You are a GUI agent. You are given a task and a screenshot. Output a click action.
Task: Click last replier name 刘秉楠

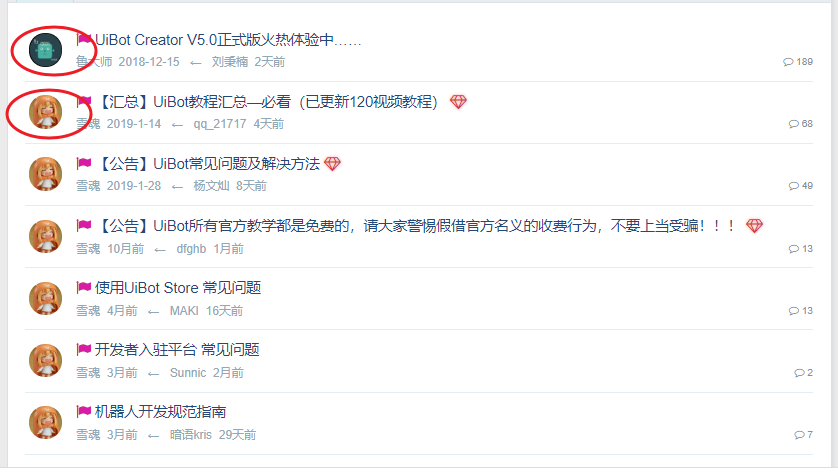pos(230,62)
